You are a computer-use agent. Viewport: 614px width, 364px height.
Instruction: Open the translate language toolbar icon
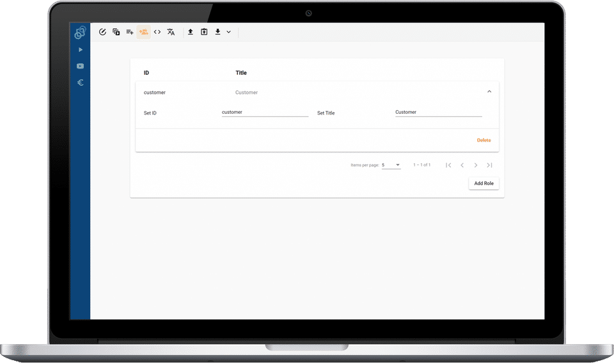coord(171,32)
